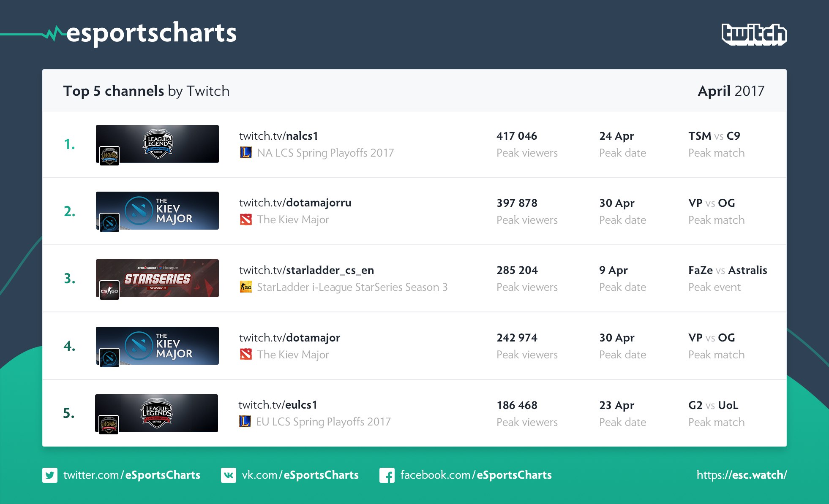
Task: Click Dota 2 icon beside dotamajorru's Kiev Major
Action: click(245, 219)
